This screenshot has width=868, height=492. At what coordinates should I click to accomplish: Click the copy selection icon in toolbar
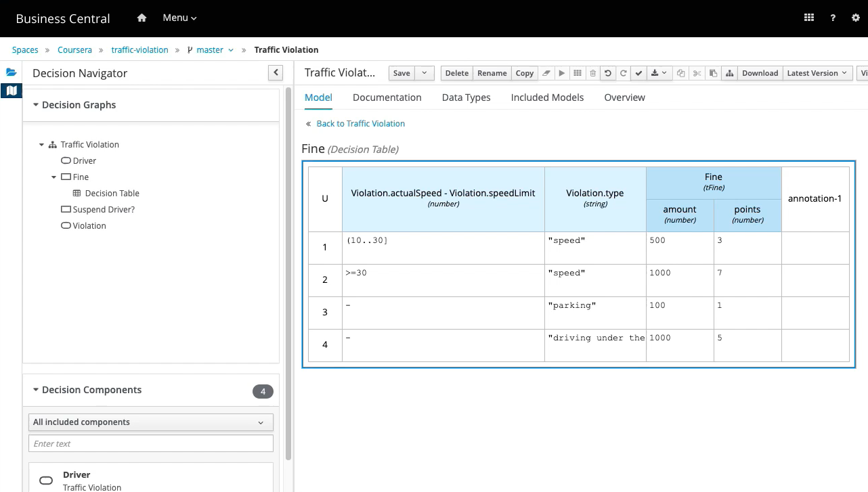point(681,73)
